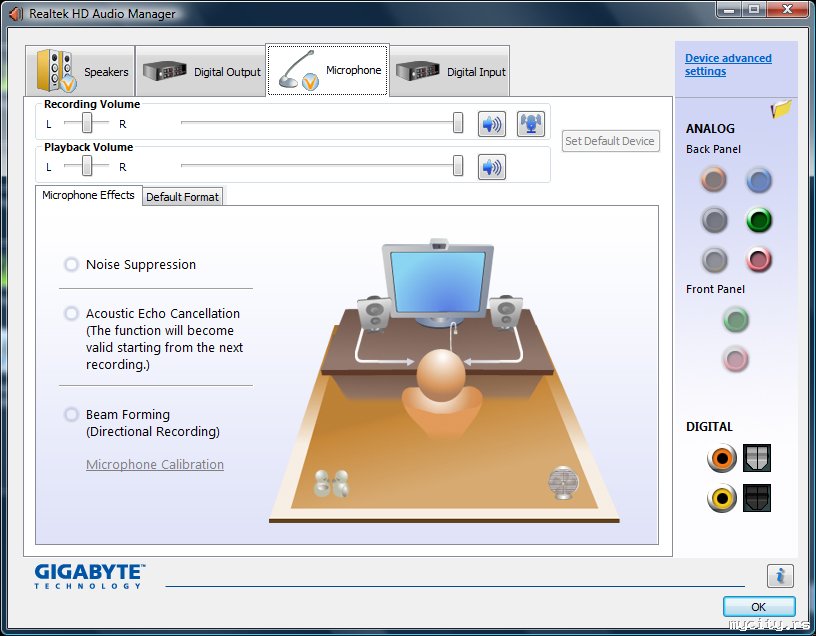The height and width of the screenshot is (636, 816).
Task: Minimize the Realtek HD Audio Manager window
Action: point(730,9)
